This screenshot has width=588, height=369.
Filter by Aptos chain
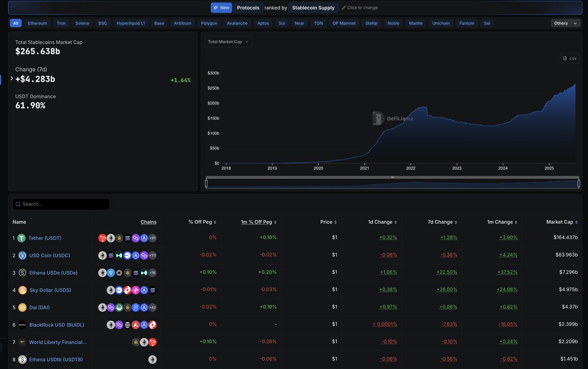(263, 23)
